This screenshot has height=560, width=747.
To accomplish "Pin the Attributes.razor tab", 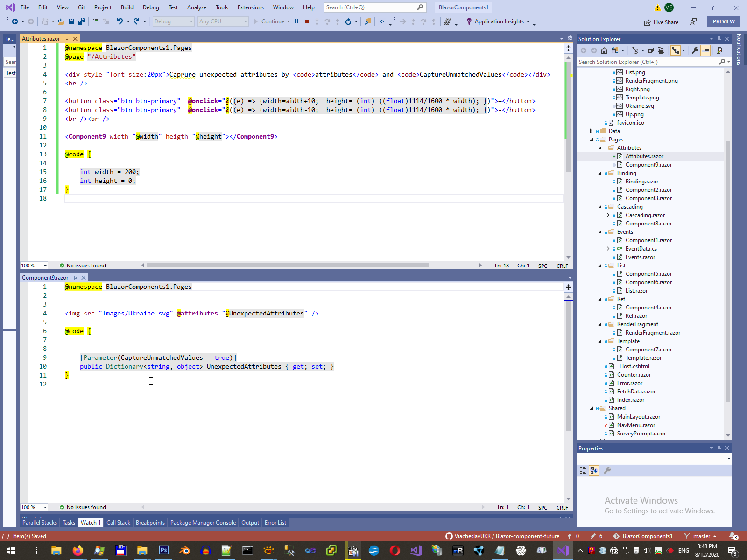I will [x=67, y=39].
